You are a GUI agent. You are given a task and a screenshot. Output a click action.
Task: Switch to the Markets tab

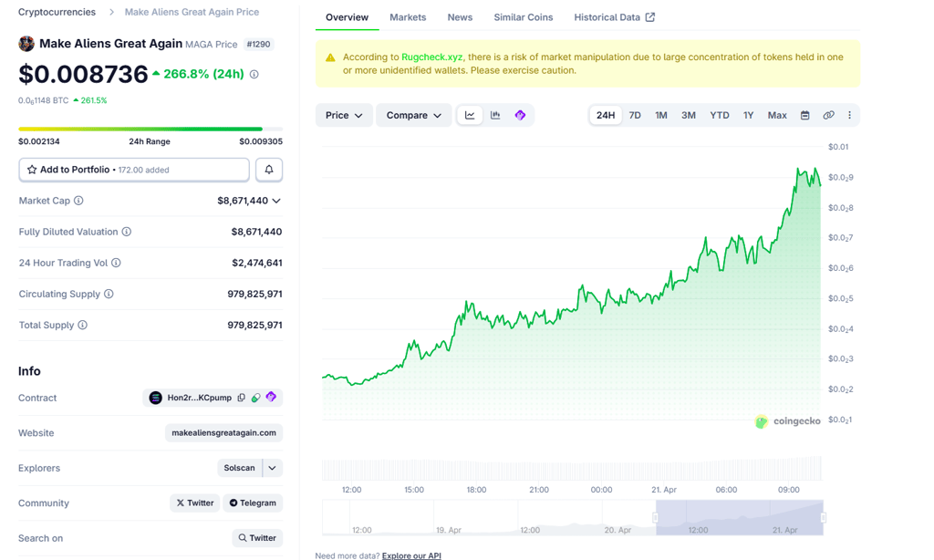point(408,17)
